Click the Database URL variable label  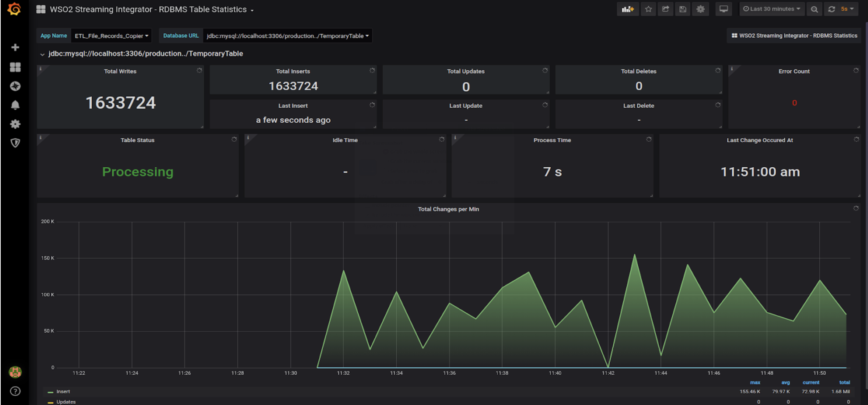[x=181, y=36]
